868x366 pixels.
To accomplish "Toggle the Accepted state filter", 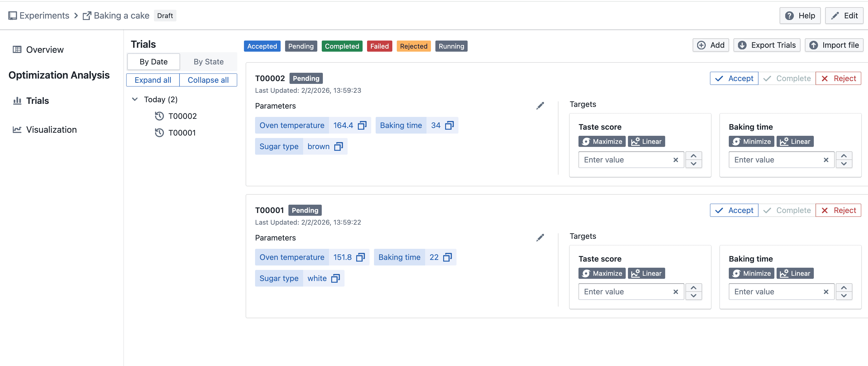I will coord(262,46).
